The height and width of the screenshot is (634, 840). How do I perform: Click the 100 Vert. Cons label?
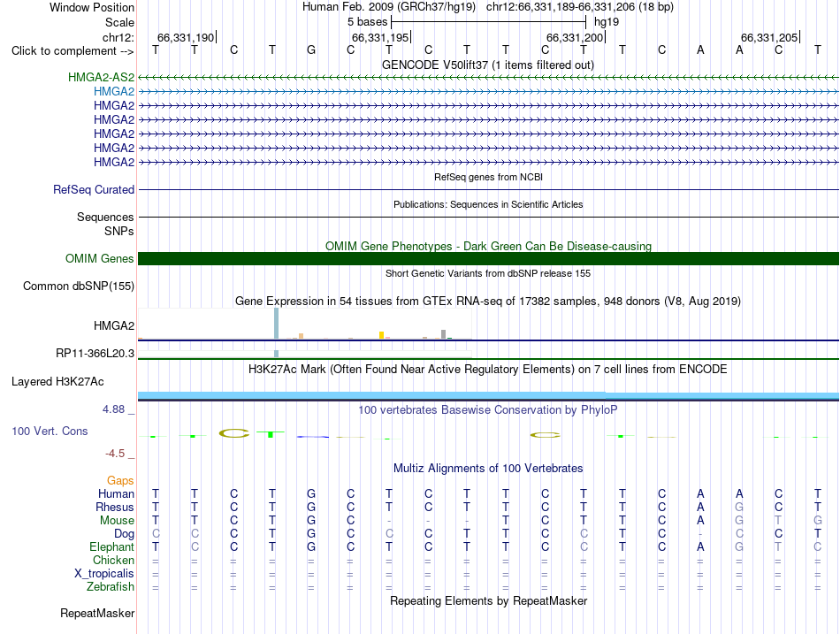pos(50,431)
